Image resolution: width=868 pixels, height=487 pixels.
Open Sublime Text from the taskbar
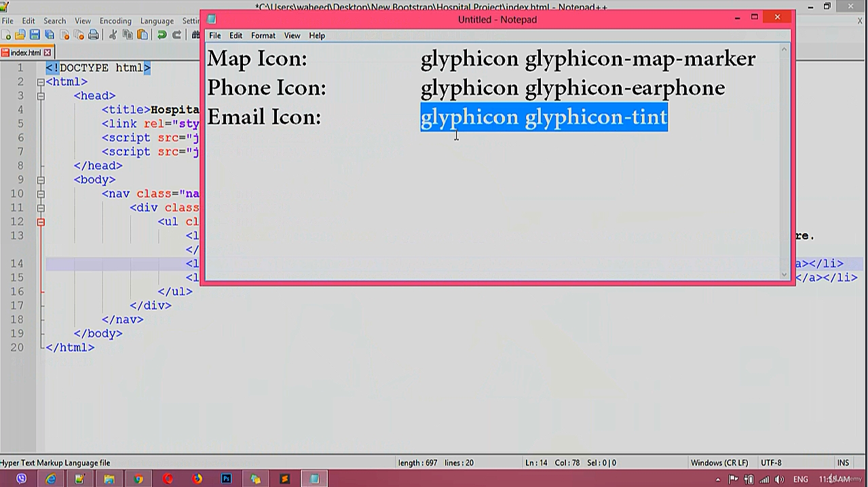click(x=284, y=479)
